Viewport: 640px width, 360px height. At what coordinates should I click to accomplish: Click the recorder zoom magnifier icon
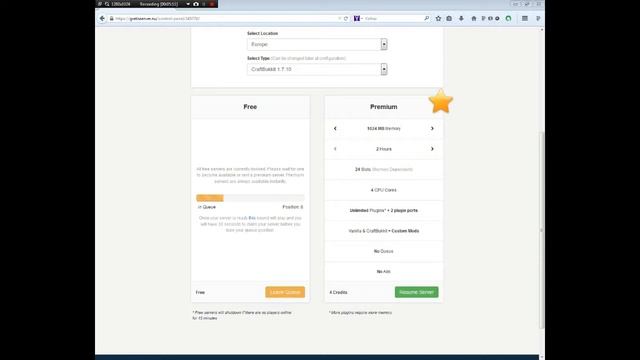pos(107,4)
